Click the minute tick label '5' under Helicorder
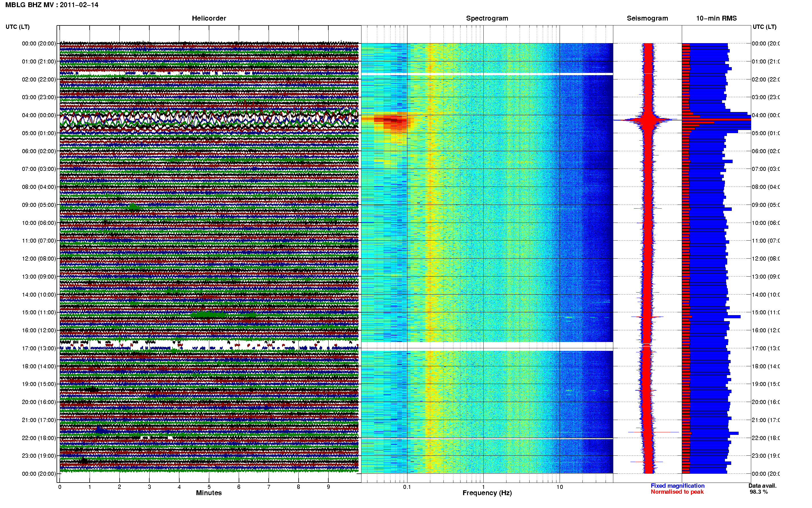Image resolution: width=812 pixels, height=508 pixels. (209, 487)
